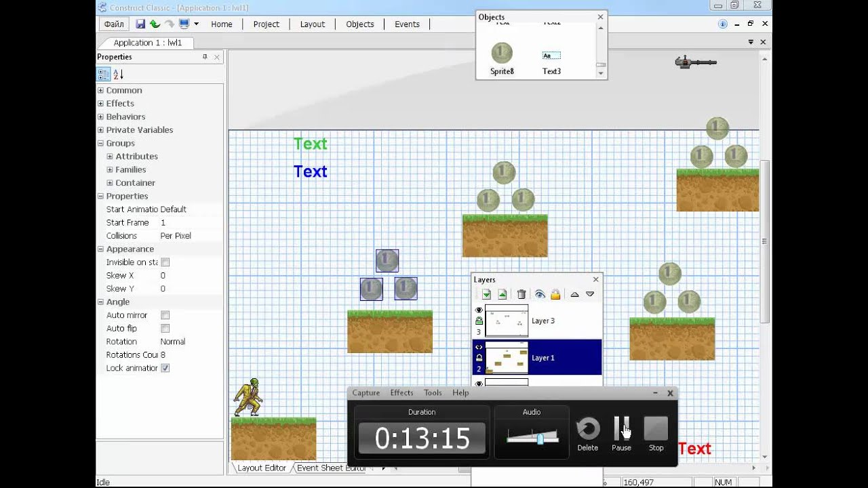Delete the layer with trash icon
Viewport: 868px width, 488px height.
point(521,294)
